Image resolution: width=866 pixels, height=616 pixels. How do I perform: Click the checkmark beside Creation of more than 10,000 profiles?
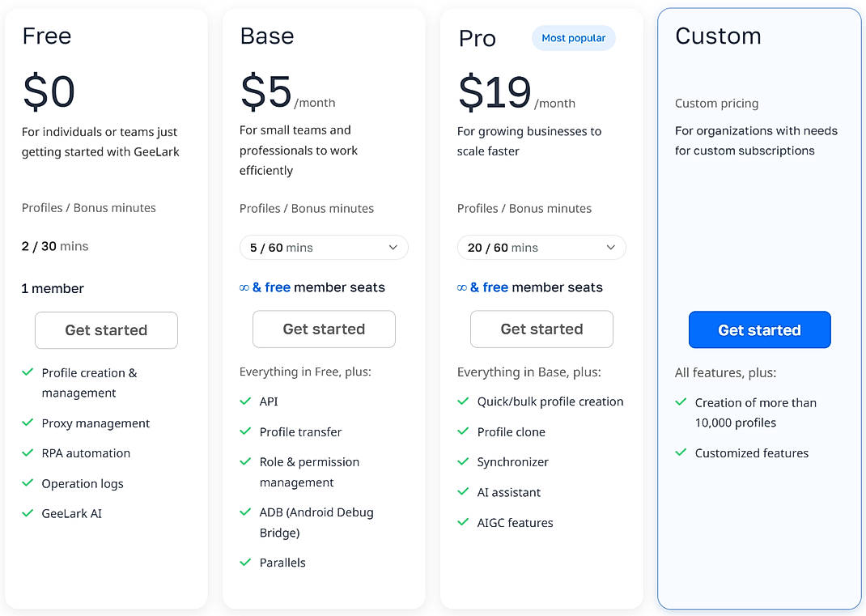click(x=681, y=402)
